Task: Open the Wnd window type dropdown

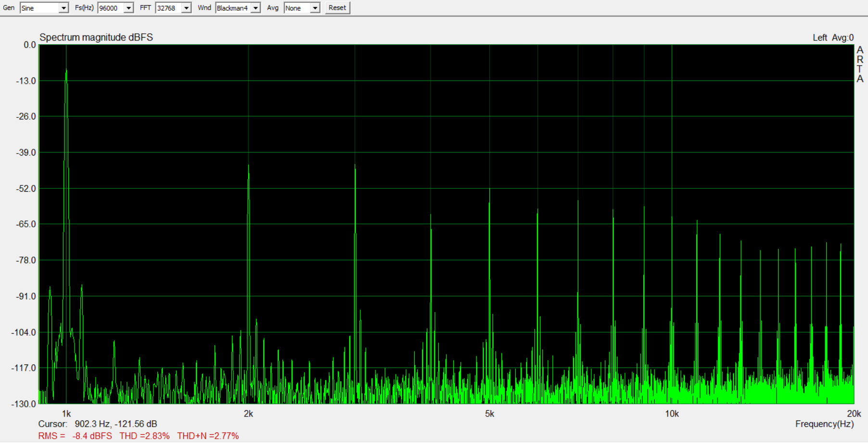Action: [x=256, y=8]
